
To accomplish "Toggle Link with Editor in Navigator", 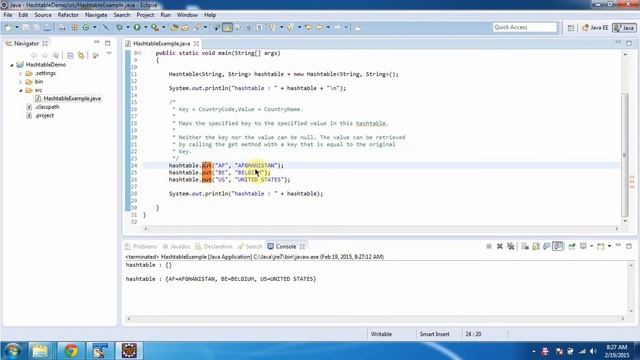I will [x=81, y=55].
